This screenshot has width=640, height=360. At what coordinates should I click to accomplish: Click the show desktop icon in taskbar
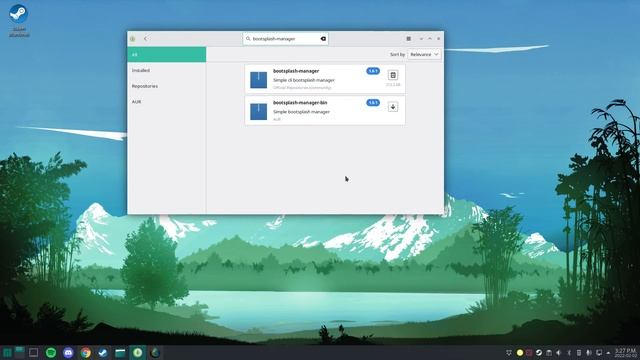pyautogui.click(x=33, y=353)
